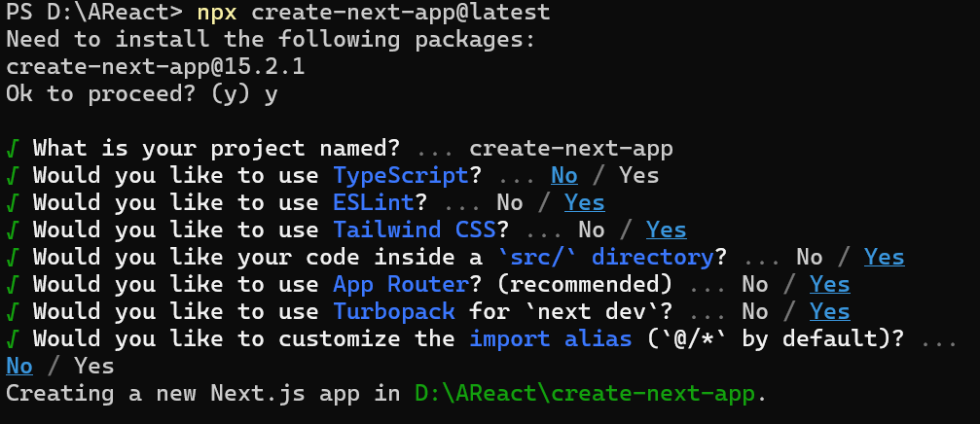Select 'No' option on the App Router line
The height and width of the screenshot is (424, 980).
(755, 284)
